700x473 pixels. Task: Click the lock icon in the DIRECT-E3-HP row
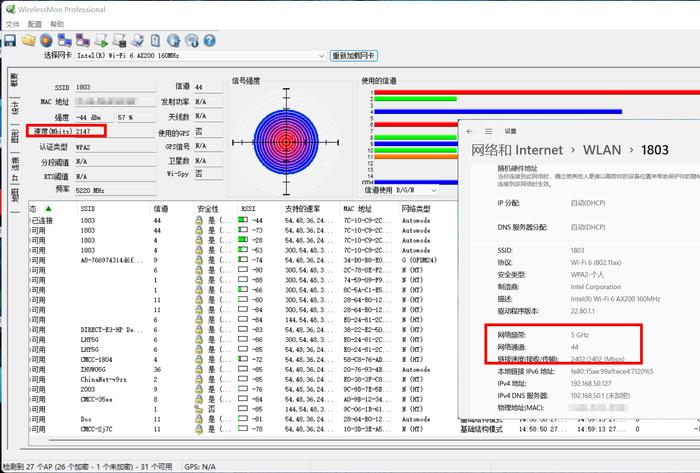199,330
